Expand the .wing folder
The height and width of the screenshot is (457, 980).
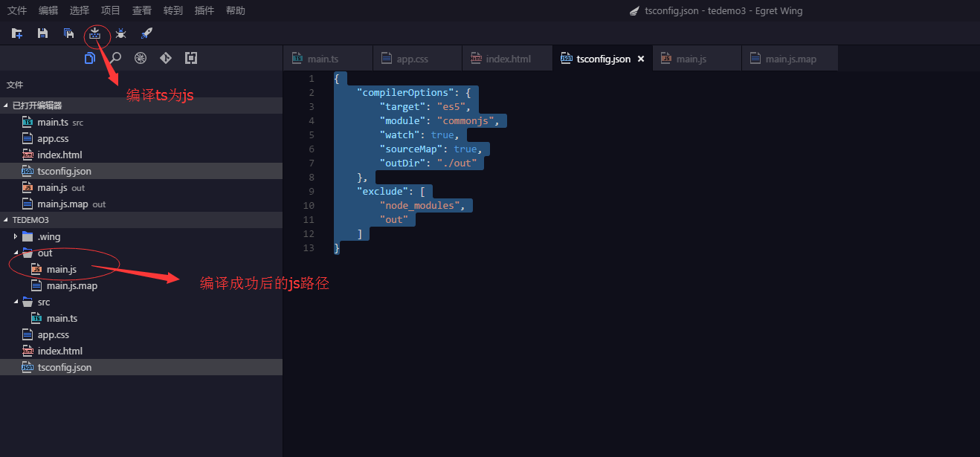[x=16, y=236]
